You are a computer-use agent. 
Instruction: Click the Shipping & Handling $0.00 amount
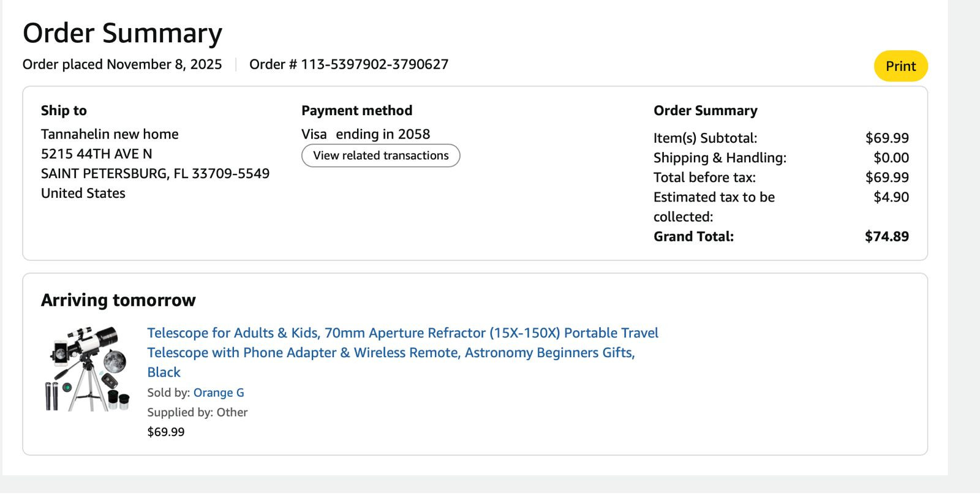point(891,158)
